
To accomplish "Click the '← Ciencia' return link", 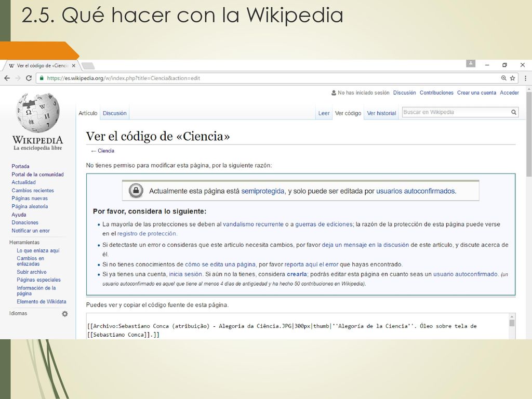I will (102, 151).
